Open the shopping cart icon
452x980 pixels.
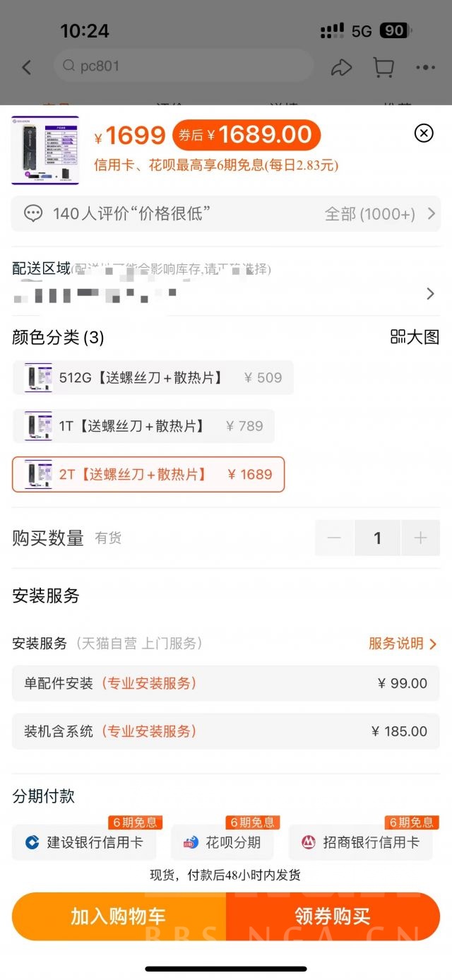[383, 66]
